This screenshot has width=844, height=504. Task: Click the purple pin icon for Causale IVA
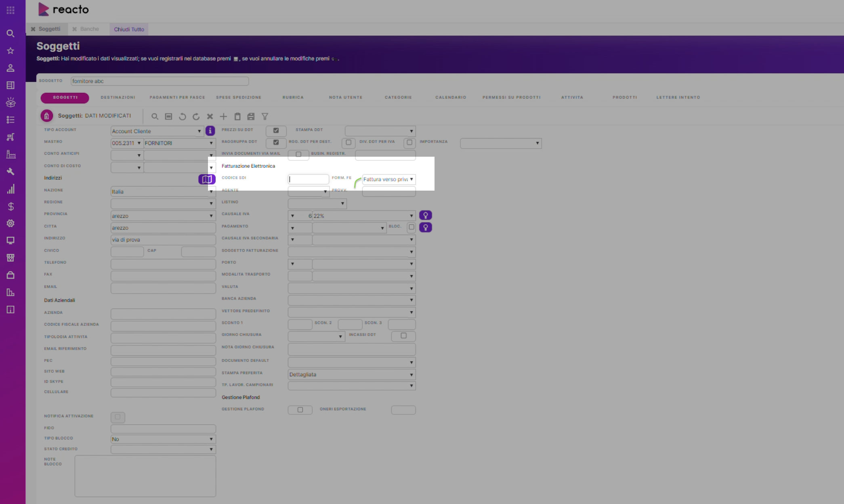[x=425, y=215]
